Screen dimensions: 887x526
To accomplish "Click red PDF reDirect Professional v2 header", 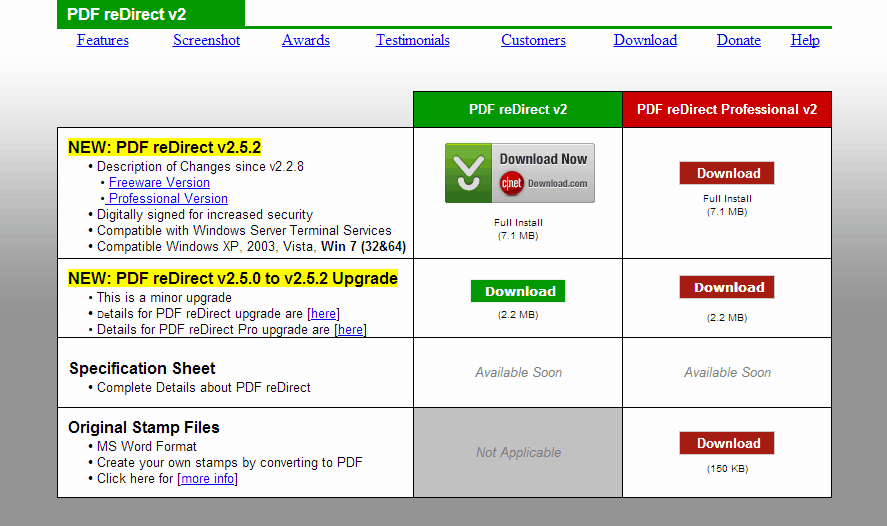I will 727,109.
